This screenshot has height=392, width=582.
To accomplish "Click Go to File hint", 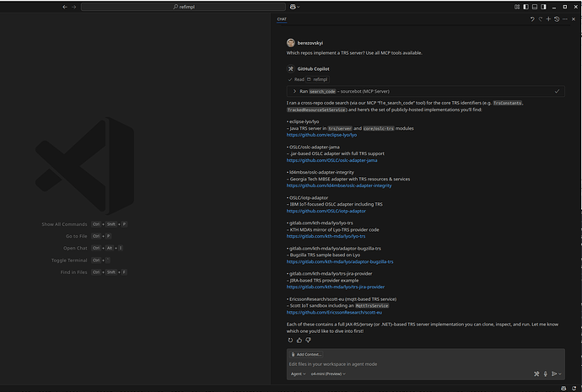I will (77, 236).
